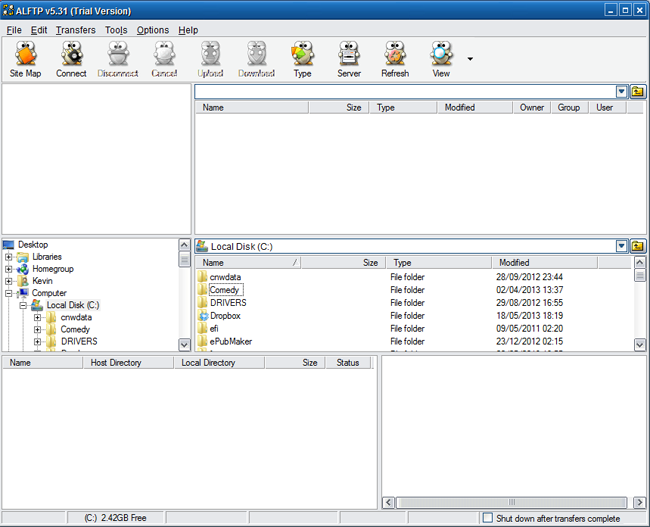Open the Options menu
This screenshot has width=650, height=527.
[153, 30]
